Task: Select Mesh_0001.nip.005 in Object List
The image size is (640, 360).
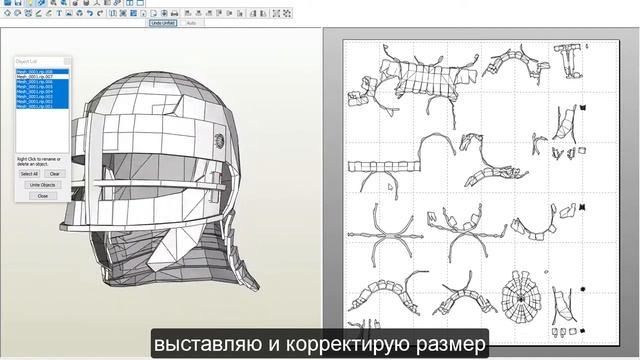Action: (42, 87)
